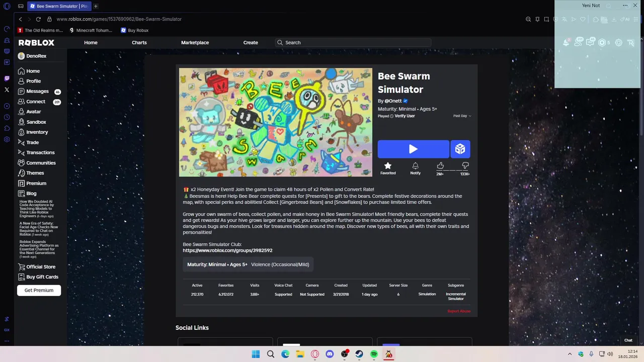The image size is (644, 362).
Task: Open Communities in the sidebar
Action: tap(37, 163)
